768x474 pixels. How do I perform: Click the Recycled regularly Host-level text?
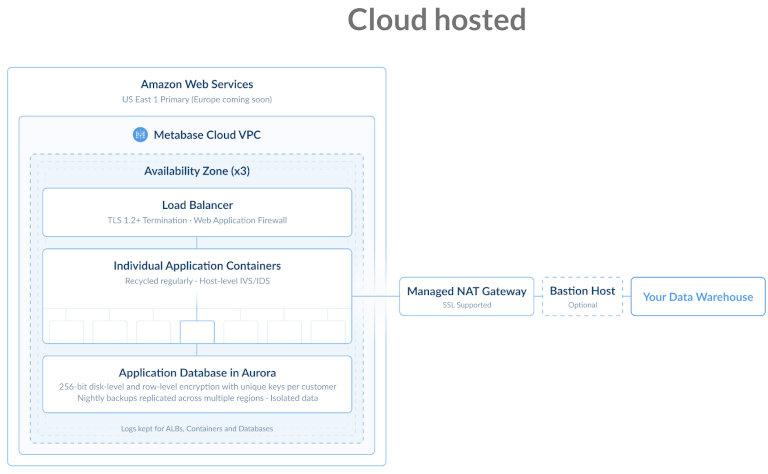[197, 281]
